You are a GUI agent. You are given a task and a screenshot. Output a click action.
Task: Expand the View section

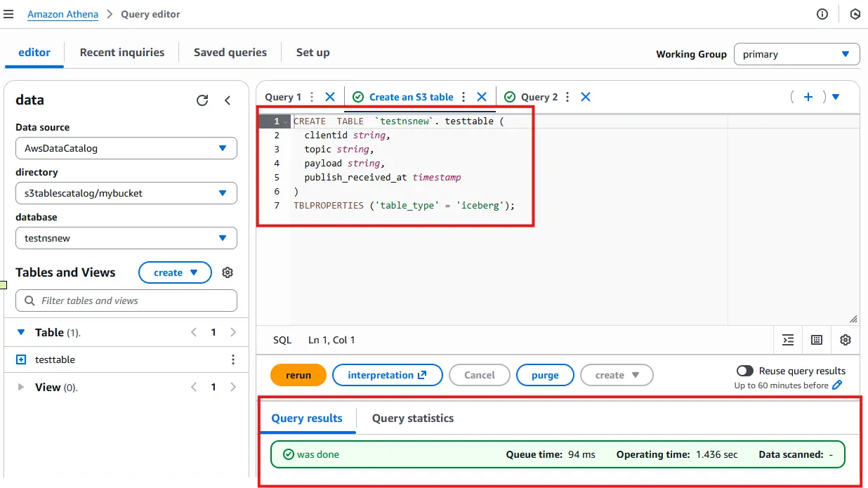[x=21, y=387]
